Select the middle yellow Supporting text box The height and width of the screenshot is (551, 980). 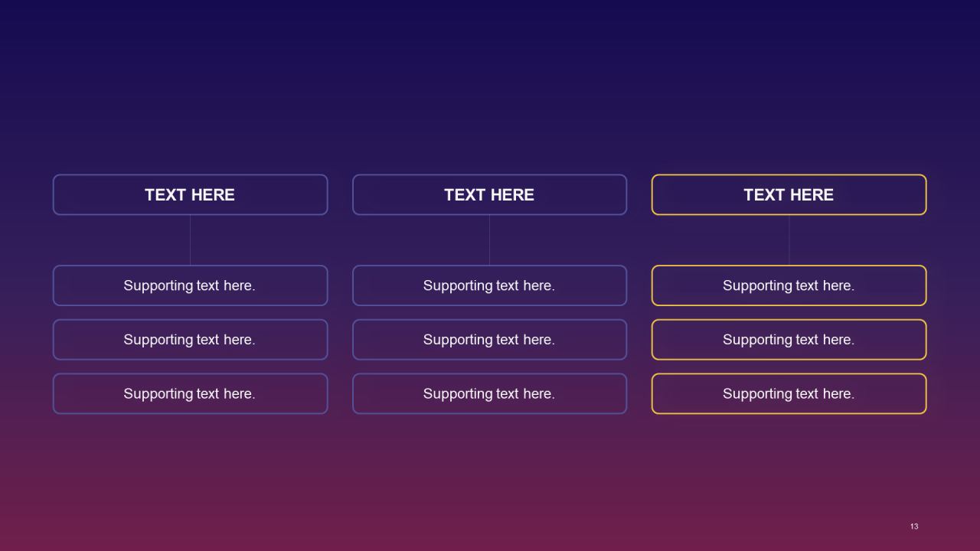(789, 340)
